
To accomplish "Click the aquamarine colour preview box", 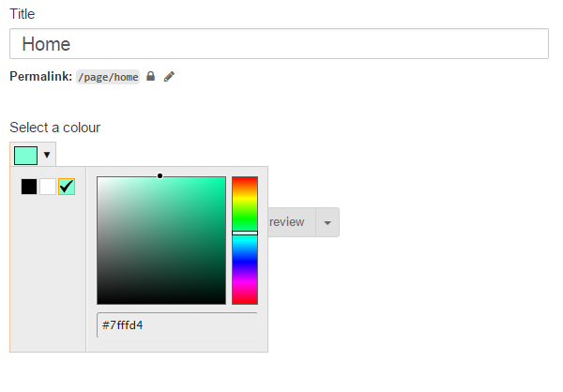I will pos(26,156).
